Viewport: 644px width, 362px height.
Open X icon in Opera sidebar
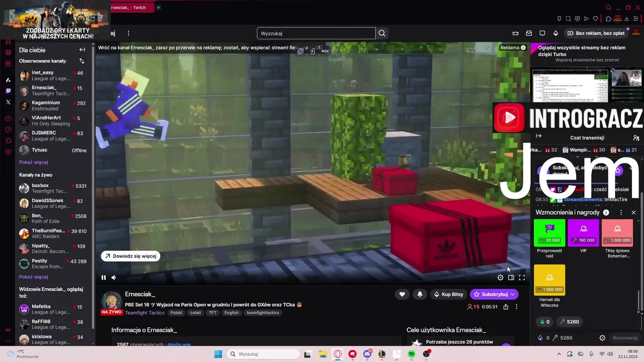pyautogui.click(x=8, y=102)
